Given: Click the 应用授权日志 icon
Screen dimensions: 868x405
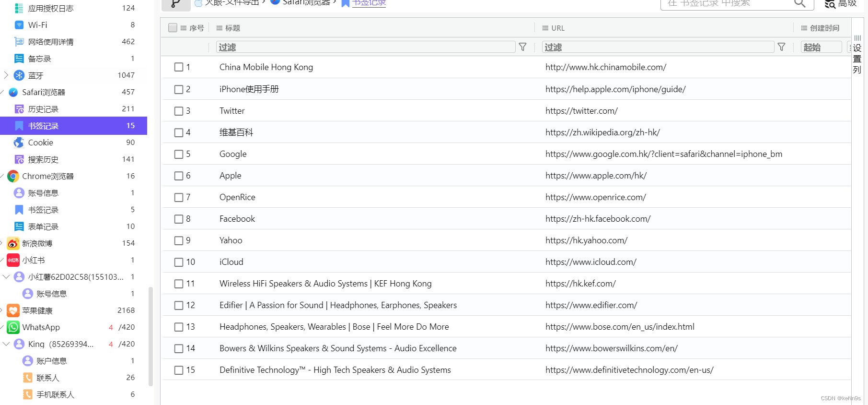Looking at the screenshot, I should click(x=19, y=8).
